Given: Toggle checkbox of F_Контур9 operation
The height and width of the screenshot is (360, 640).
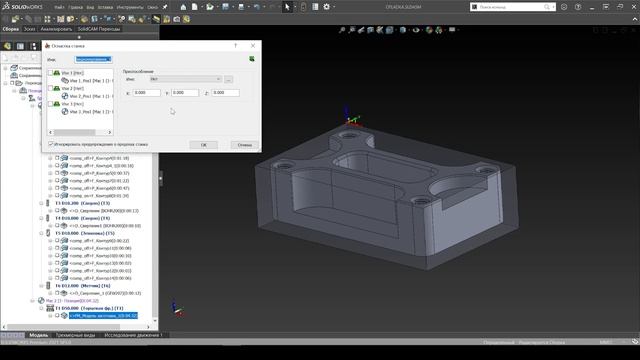Looking at the screenshot, I should click(x=57, y=241).
